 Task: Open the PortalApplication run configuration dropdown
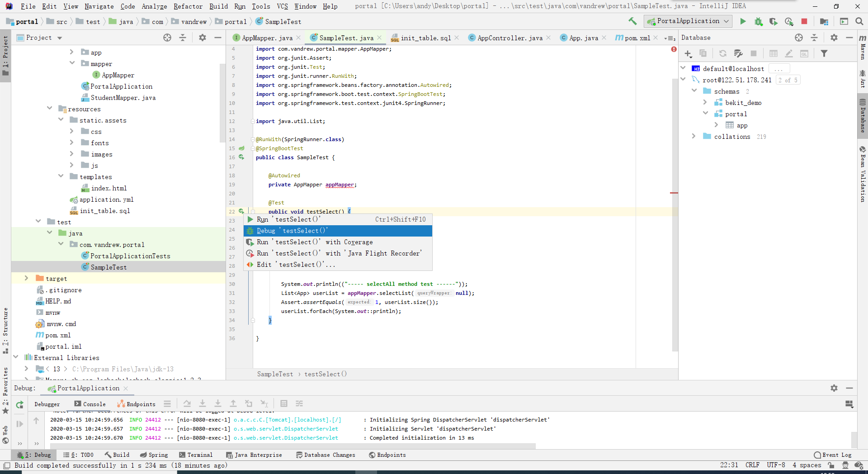pos(688,21)
